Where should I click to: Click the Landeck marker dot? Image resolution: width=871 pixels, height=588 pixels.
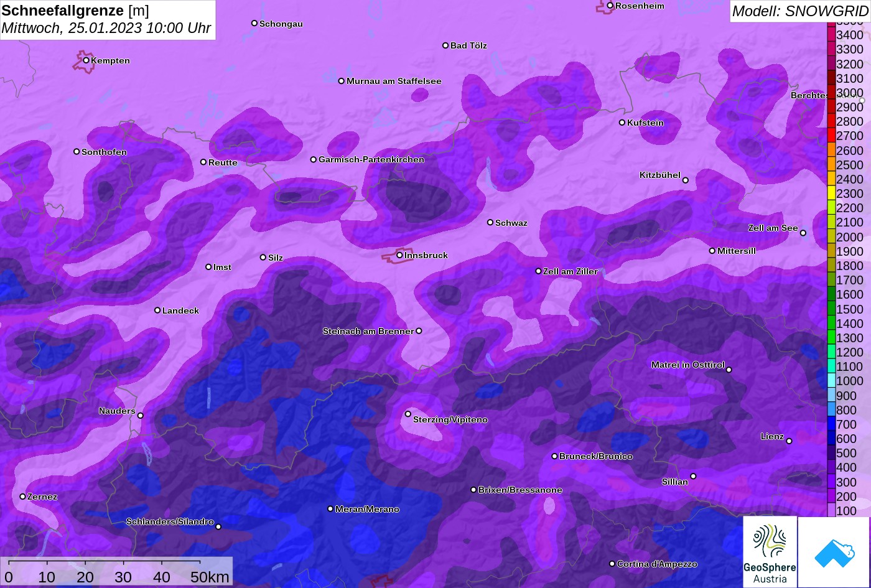[x=157, y=310]
